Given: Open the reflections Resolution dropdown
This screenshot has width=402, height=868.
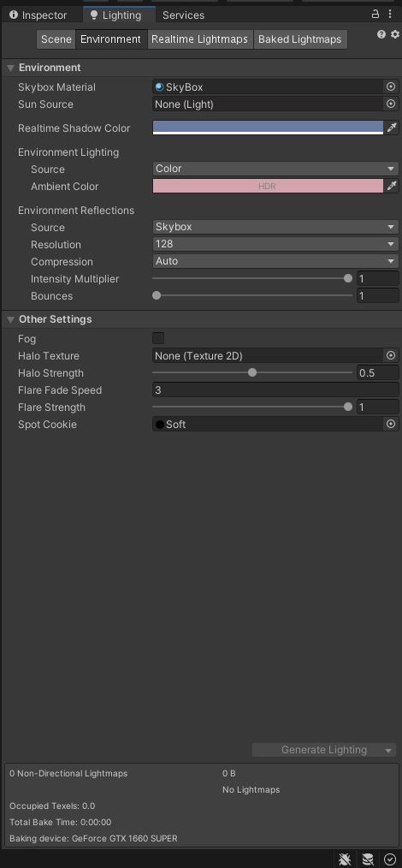Looking at the screenshot, I should point(275,244).
